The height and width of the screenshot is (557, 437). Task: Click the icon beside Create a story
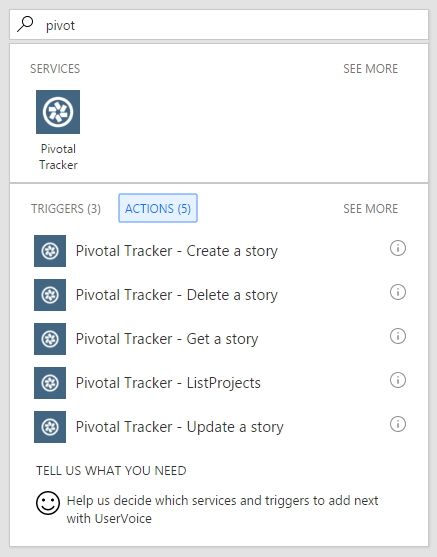[x=50, y=251]
